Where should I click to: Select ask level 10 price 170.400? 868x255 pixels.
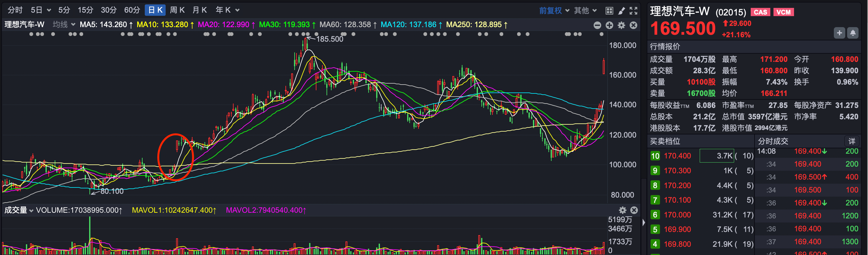tap(677, 156)
